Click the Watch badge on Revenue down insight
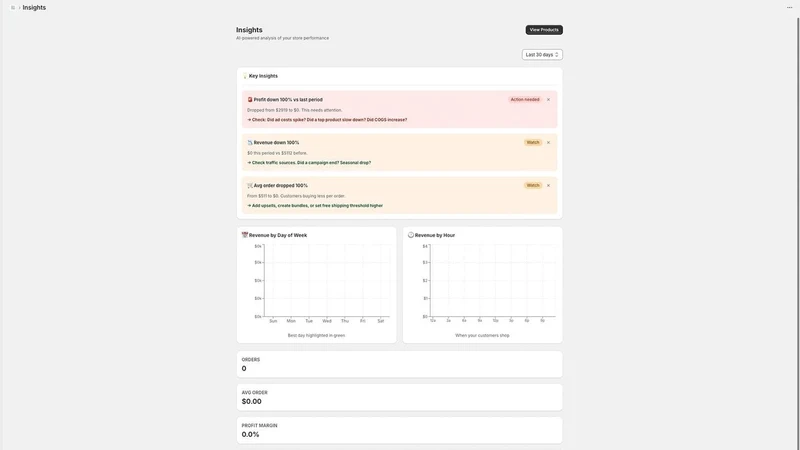The width and height of the screenshot is (800, 450). (x=533, y=142)
